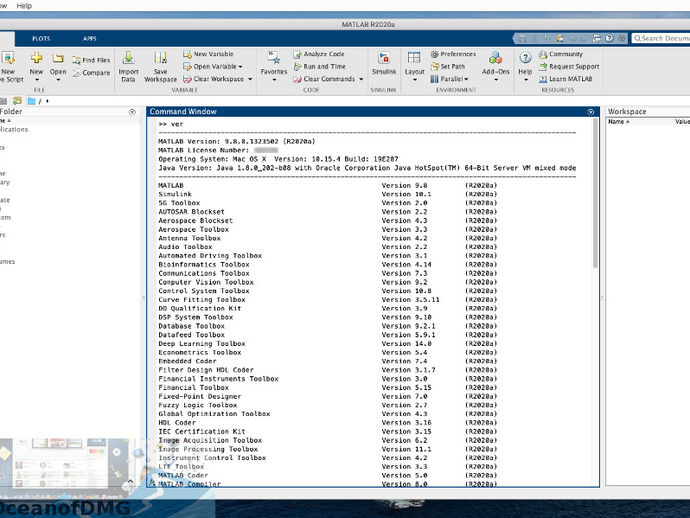This screenshot has width=690, height=518.
Task: Expand the Clear Workspace dropdown arrow
Action: 250,79
